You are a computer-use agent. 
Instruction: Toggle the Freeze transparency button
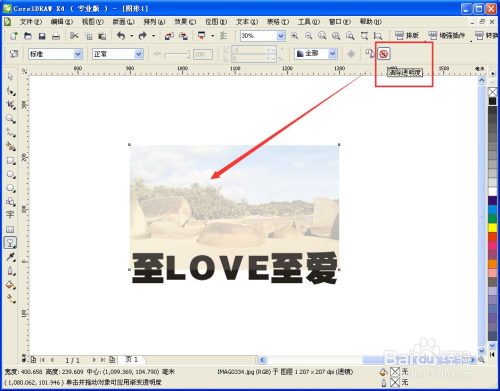[351, 54]
